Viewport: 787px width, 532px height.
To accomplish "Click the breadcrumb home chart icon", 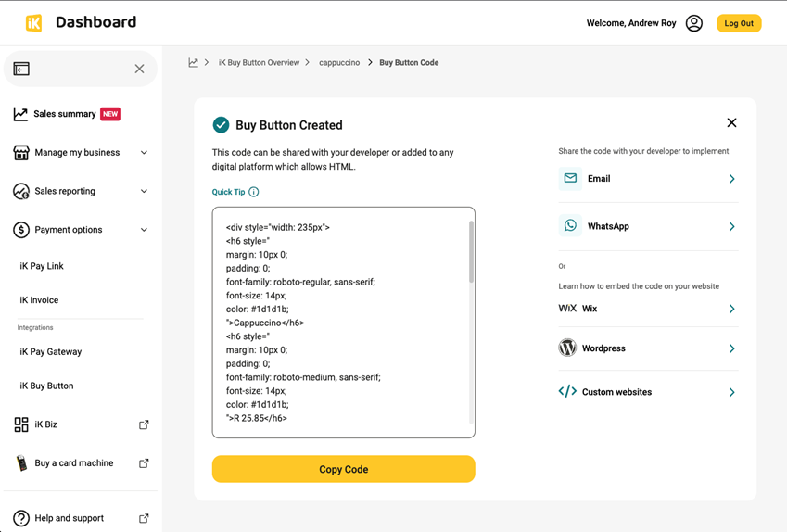I will point(193,63).
